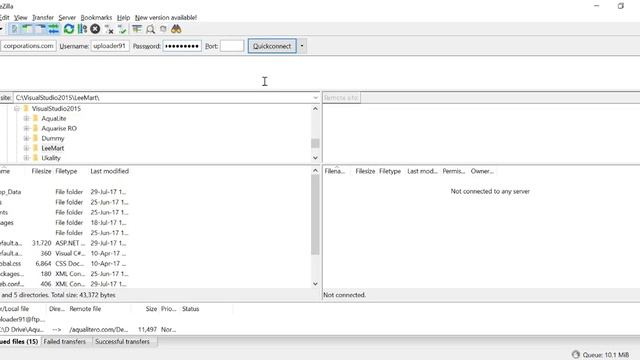Select the 31,720 byte ASP.NET file row

(65, 243)
